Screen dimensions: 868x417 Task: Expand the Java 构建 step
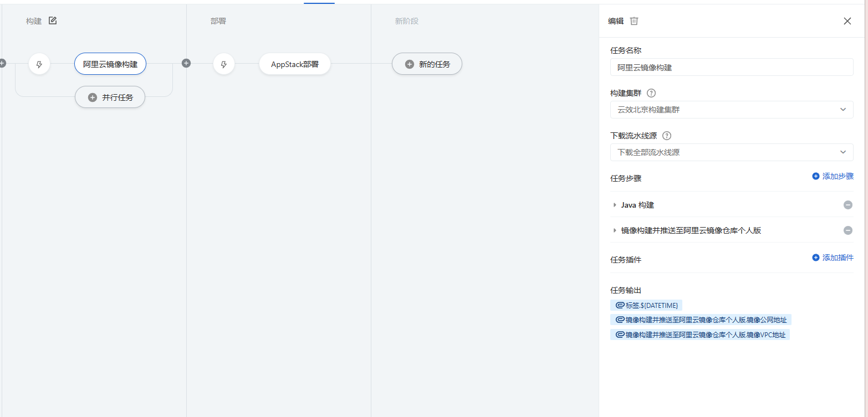pyautogui.click(x=615, y=205)
